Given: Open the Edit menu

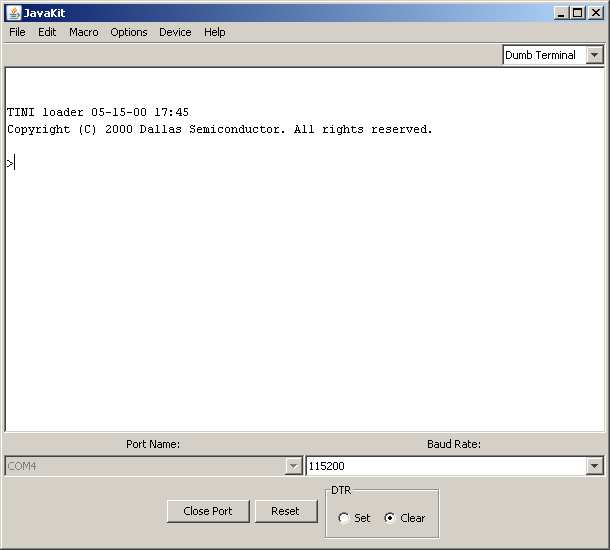Looking at the screenshot, I should tap(47, 32).
